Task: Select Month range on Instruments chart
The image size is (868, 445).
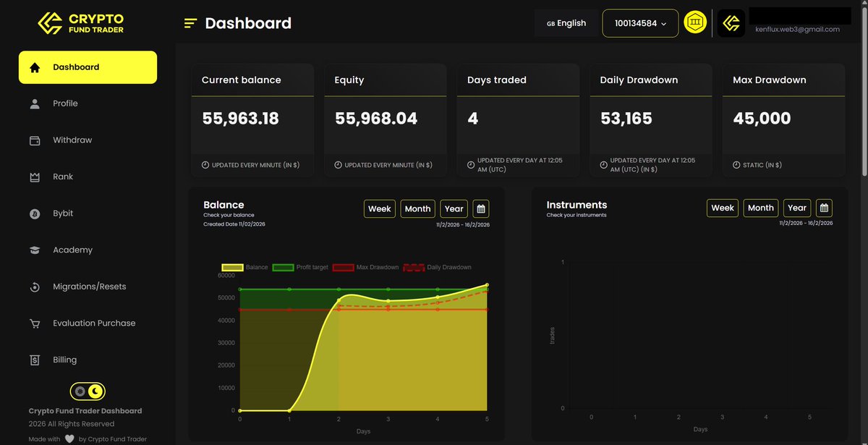Action: [760, 208]
